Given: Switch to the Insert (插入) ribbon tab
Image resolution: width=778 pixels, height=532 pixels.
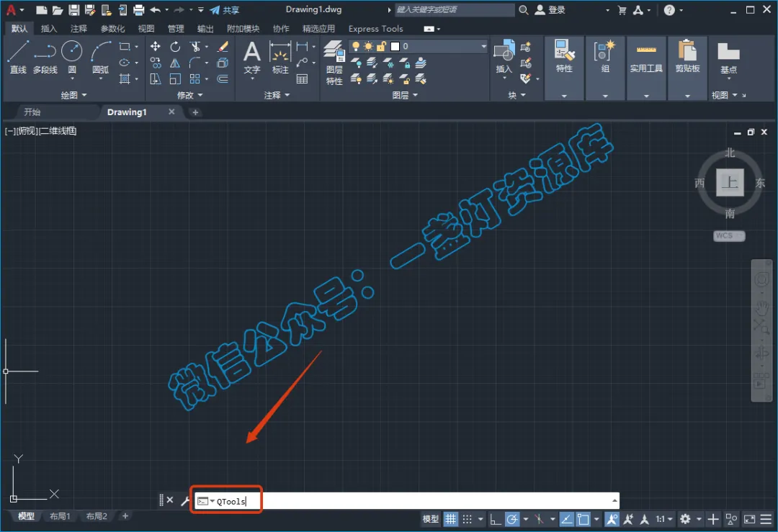Looking at the screenshot, I should point(49,29).
